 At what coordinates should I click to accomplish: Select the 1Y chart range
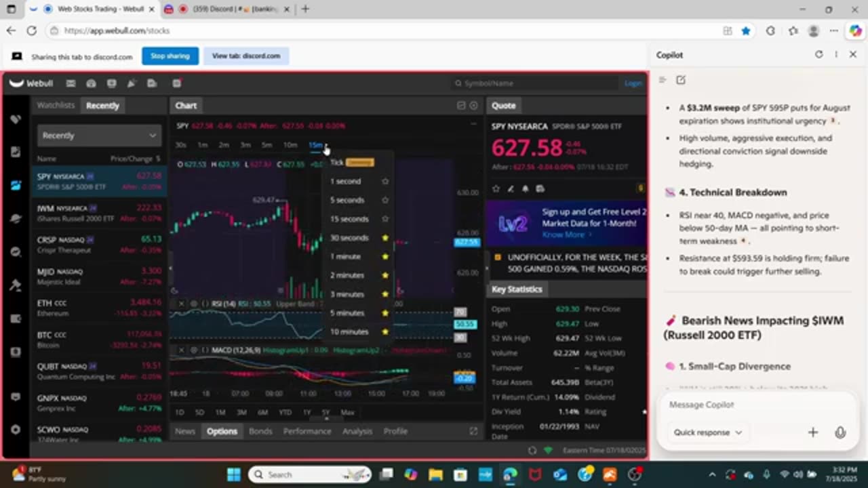click(x=307, y=412)
